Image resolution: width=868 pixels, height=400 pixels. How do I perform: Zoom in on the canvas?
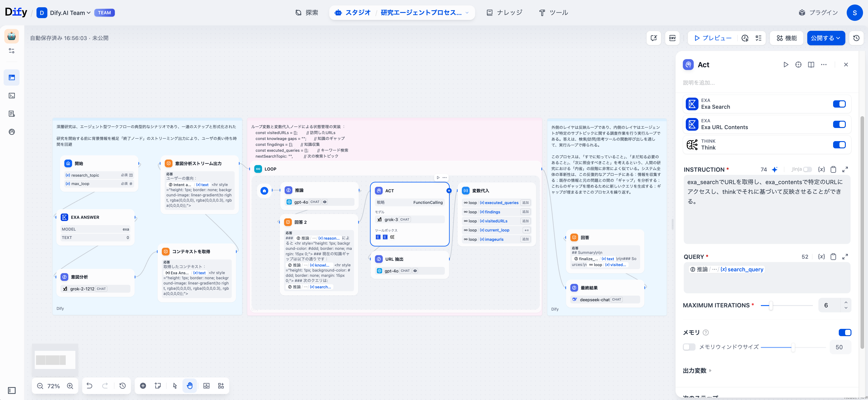[70, 386]
